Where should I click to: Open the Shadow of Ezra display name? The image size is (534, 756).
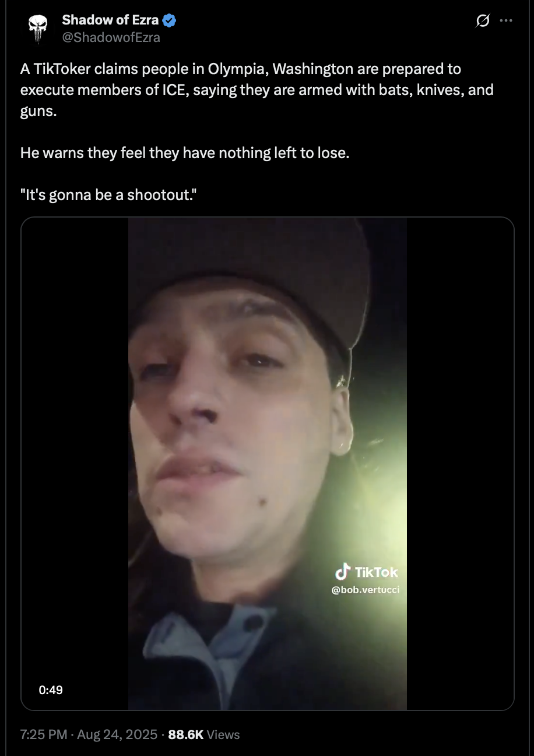tap(110, 20)
